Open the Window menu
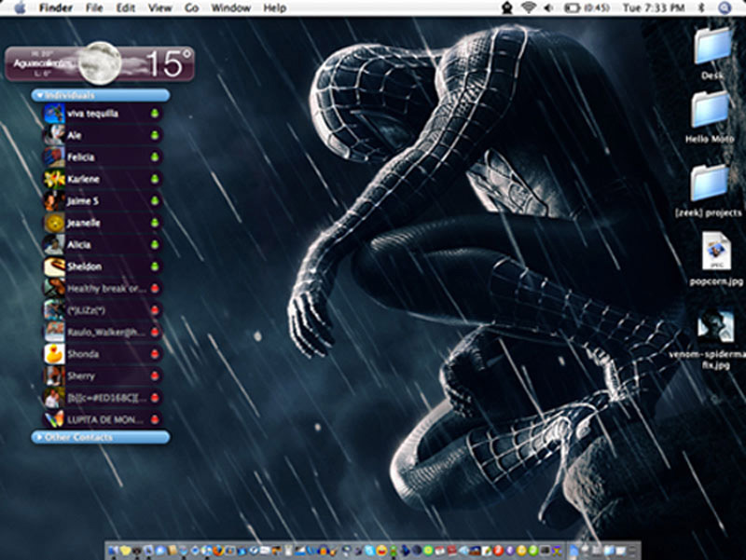Image resolution: width=746 pixels, height=560 pixels. (230, 8)
